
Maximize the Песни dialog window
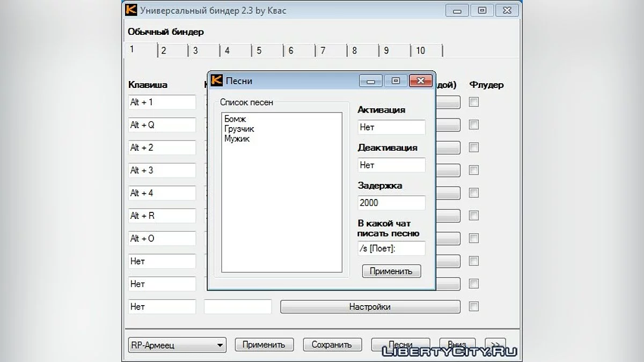tap(396, 81)
